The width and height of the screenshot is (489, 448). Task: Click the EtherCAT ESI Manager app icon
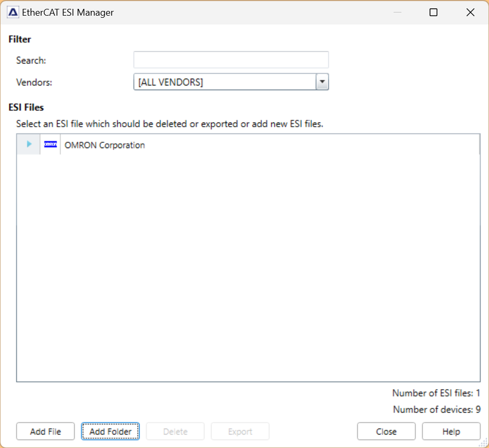[13, 13]
